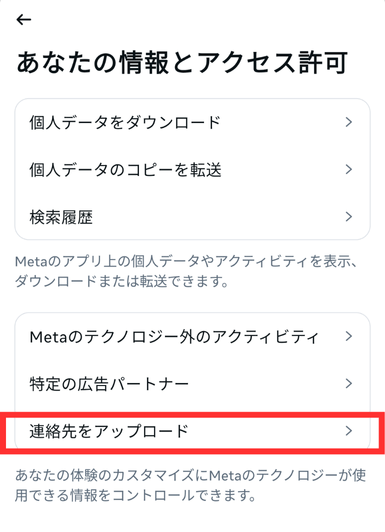Image resolution: width=385 pixels, height=532 pixels.
Task: Click the コントロール word in the bottom description
Action: (x=153, y=496)
